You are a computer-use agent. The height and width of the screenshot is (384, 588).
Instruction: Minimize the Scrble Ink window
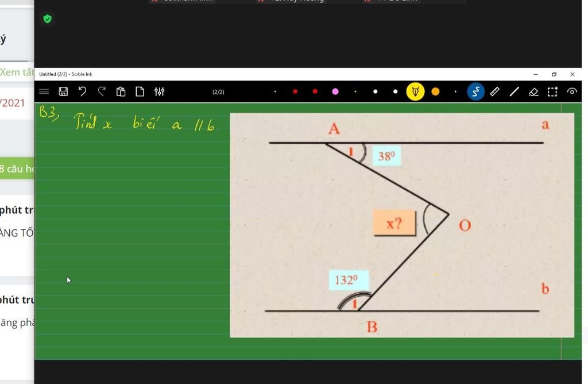536,74
